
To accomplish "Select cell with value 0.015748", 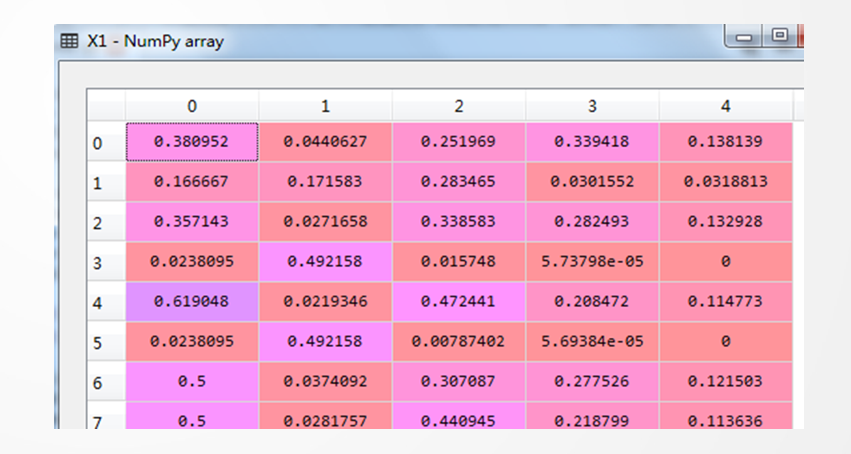I will pyautogui.click(x=459, y=262).
